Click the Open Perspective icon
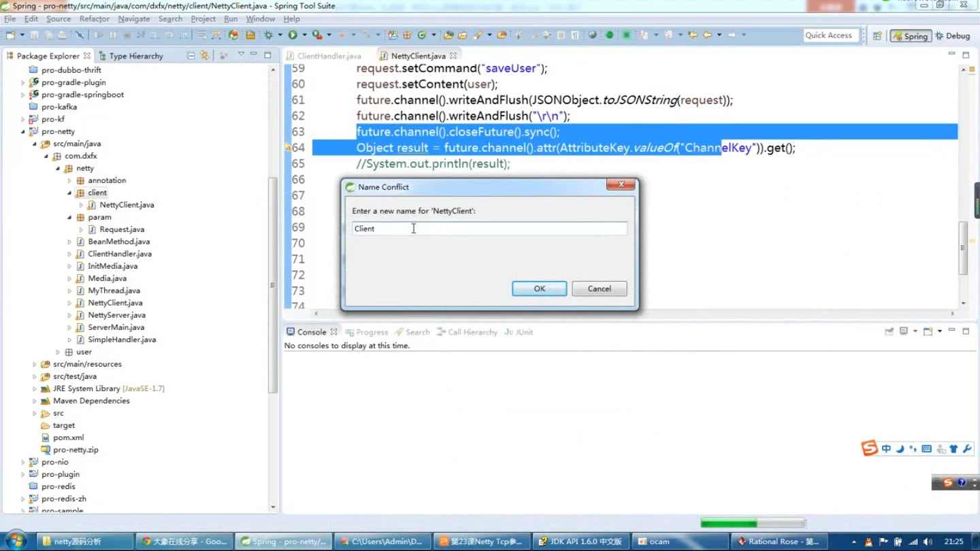The height and width of the screenshot is (551, 980). (x=877, y=35)
